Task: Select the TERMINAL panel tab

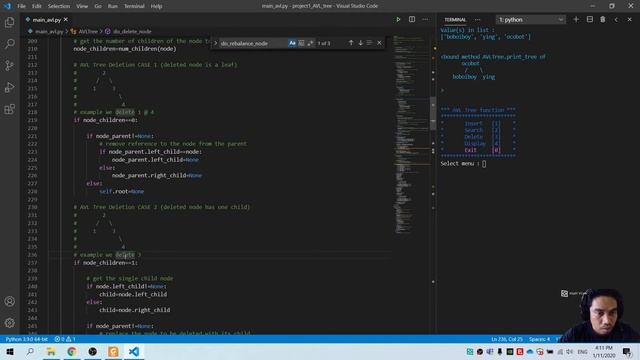Action: coord(455,20)
